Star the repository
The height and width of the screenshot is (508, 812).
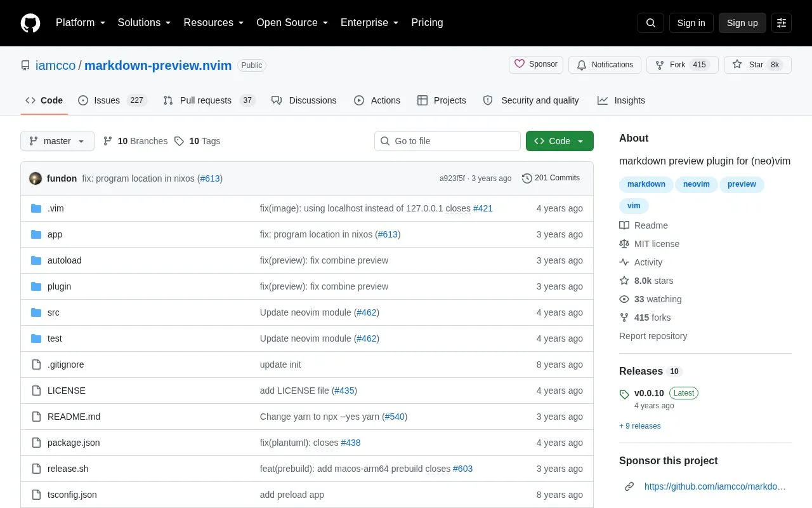click(x=757, y=65)
